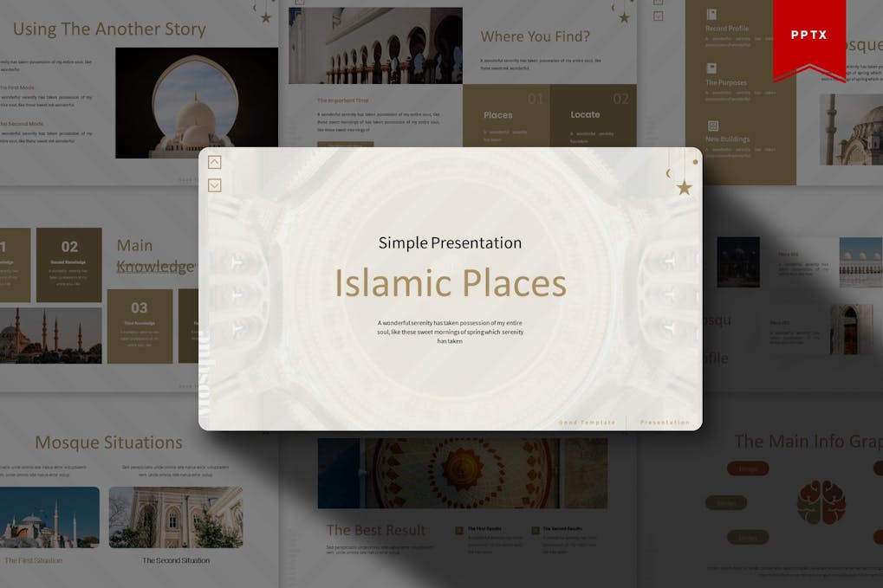The height and width of the screenshot is (588, 883).
Task: Click the New Buildings grid icon
Action: click(x=714, y=124)
